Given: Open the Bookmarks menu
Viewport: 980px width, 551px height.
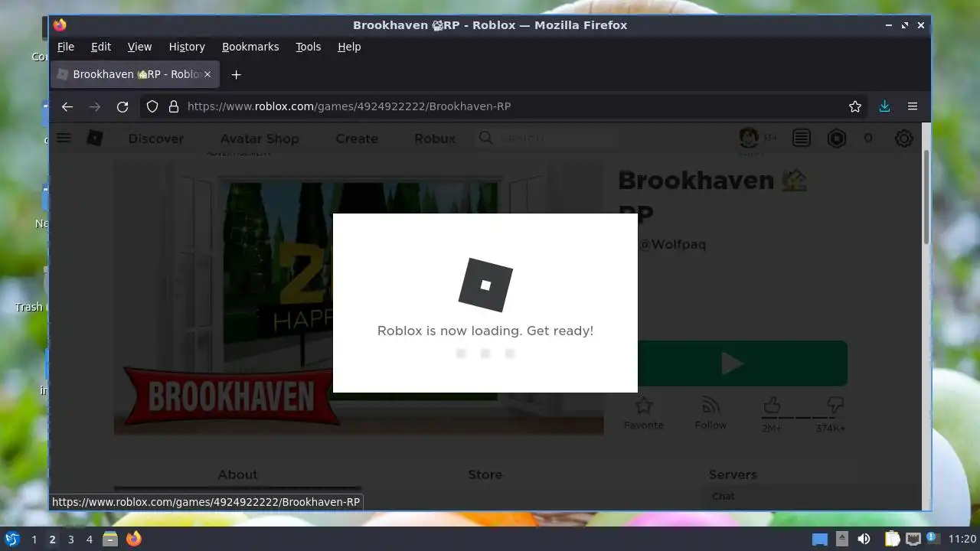Looking at the screenshot, I should point(250,47).
